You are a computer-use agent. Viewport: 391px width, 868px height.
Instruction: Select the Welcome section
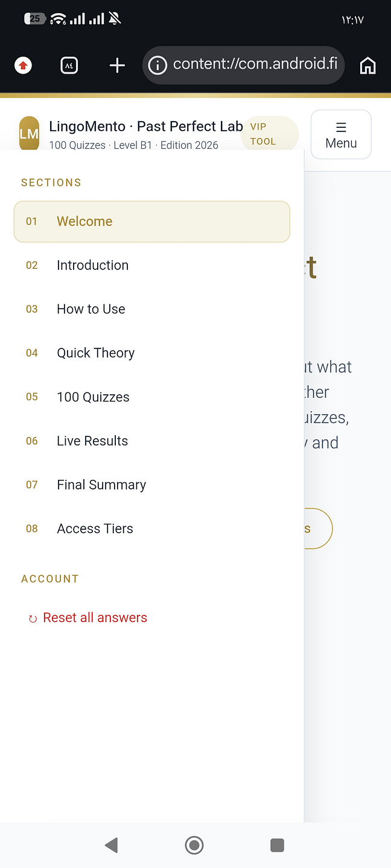[x=152, y=221]
